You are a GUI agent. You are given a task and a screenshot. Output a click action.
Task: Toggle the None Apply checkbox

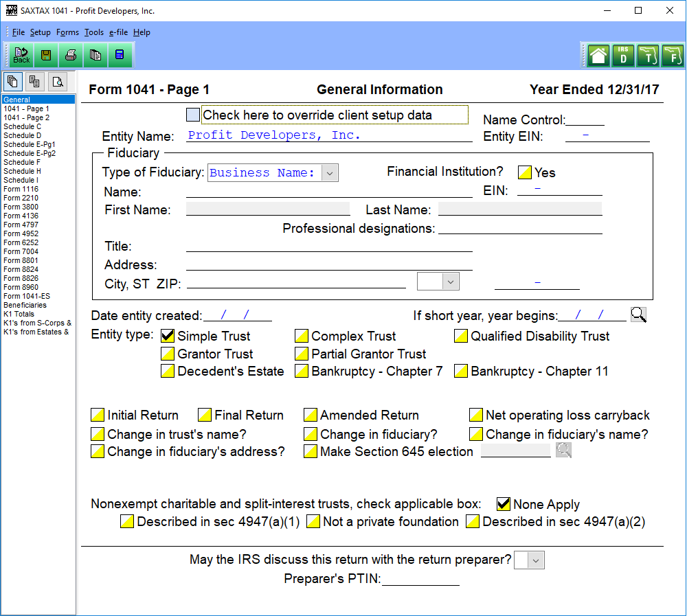coord(504,504)
